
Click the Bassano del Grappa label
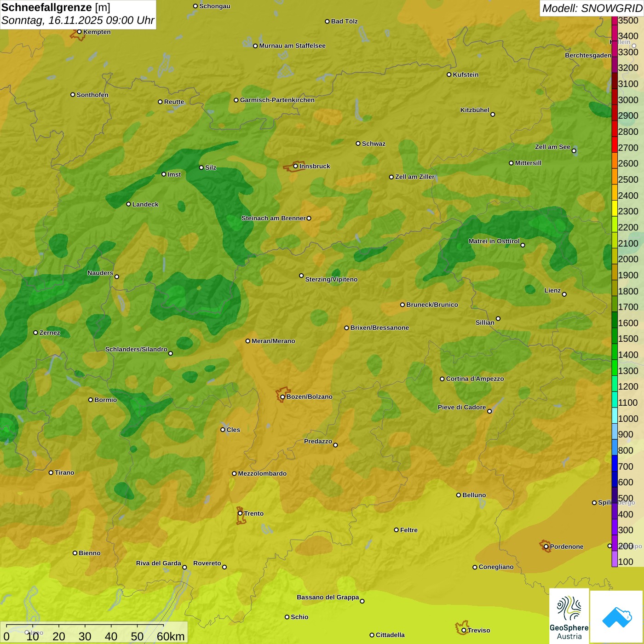(x=328, y=597)
